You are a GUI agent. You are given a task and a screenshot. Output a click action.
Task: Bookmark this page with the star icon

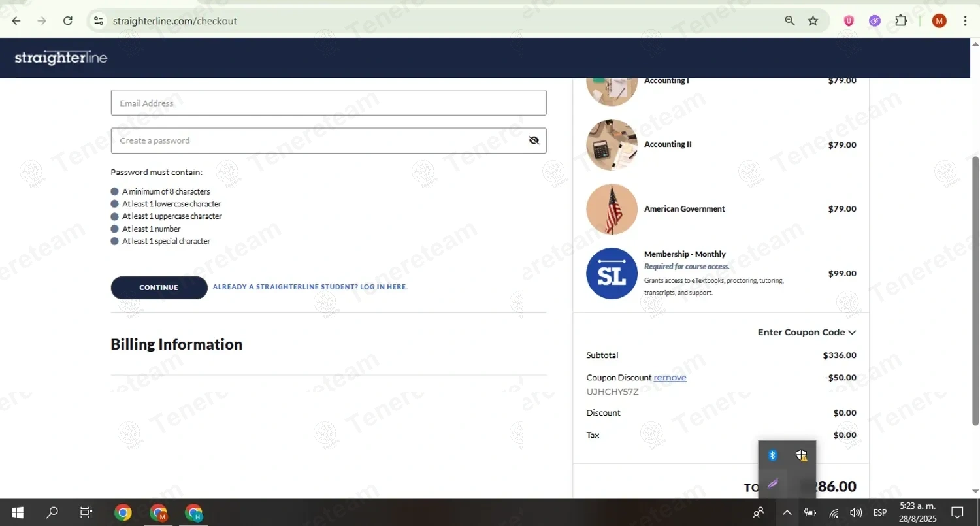[813, 21]
